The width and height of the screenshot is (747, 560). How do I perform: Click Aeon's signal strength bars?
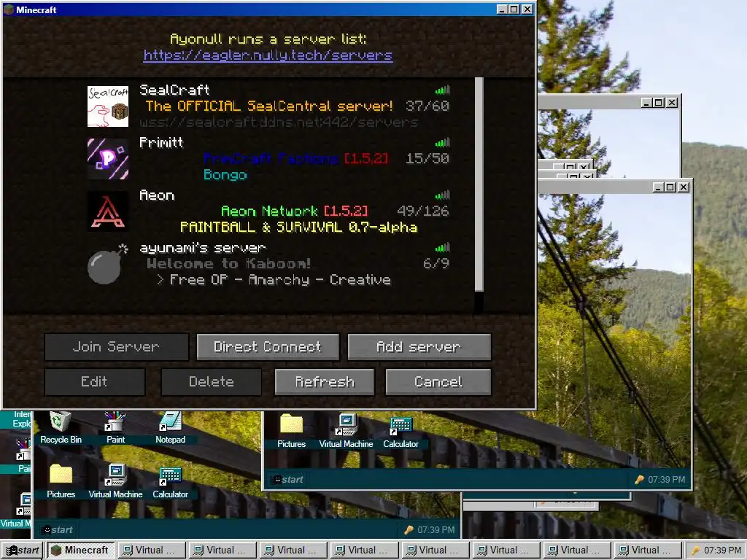point(442,195)
